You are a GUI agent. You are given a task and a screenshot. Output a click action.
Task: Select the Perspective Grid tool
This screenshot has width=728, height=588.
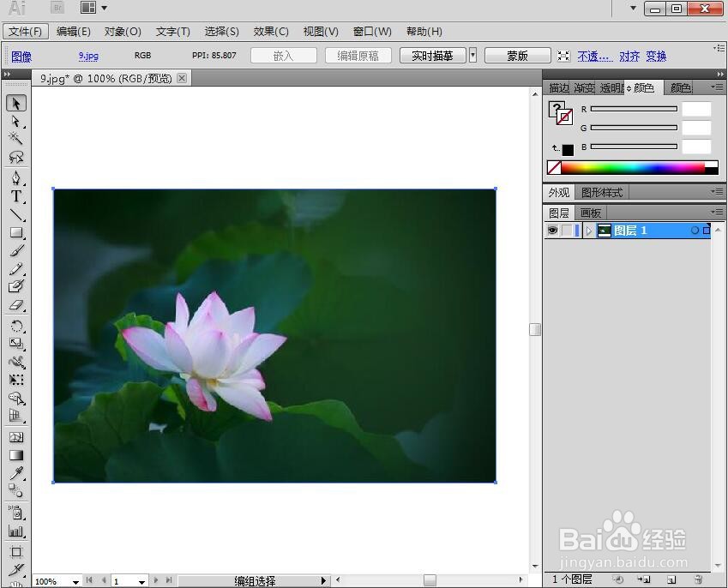point(16,416)
